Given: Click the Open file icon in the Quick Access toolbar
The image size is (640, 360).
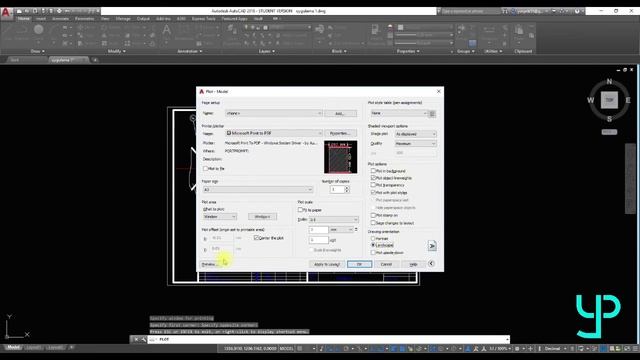Looking at the screenshot, I should [x=27, y=11].
